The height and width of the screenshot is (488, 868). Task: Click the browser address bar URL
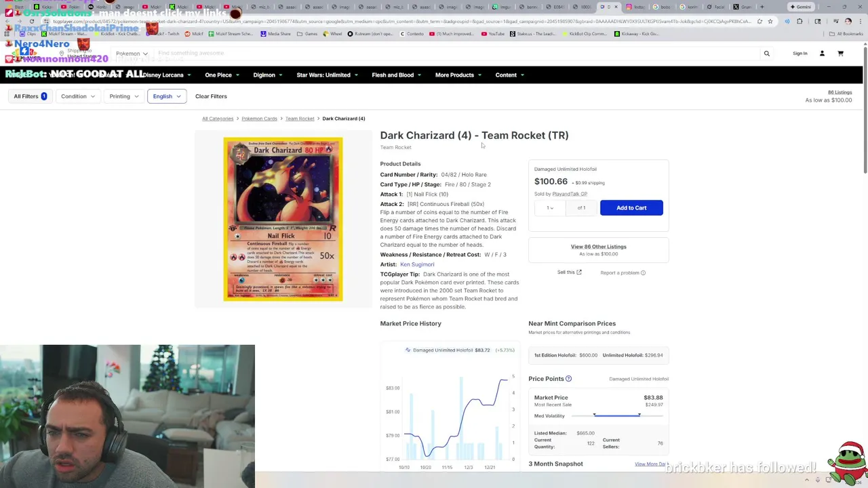[401, 21]
